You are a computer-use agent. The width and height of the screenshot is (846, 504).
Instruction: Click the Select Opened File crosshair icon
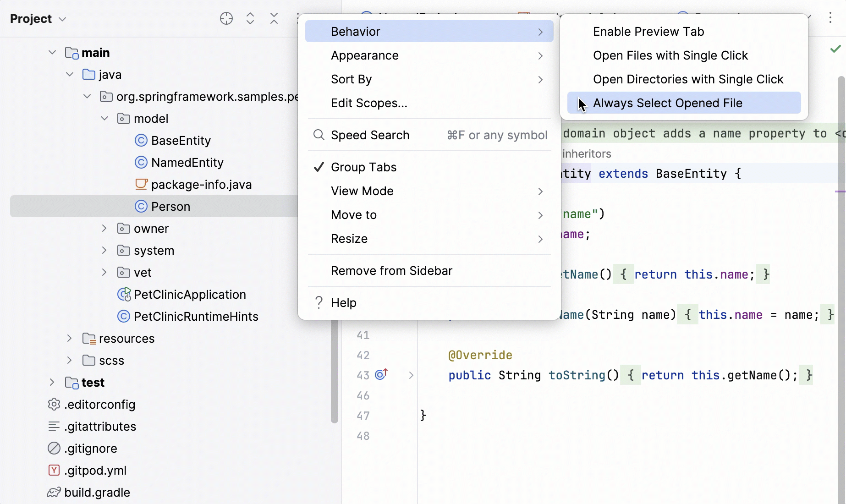[x=226, y=19]
